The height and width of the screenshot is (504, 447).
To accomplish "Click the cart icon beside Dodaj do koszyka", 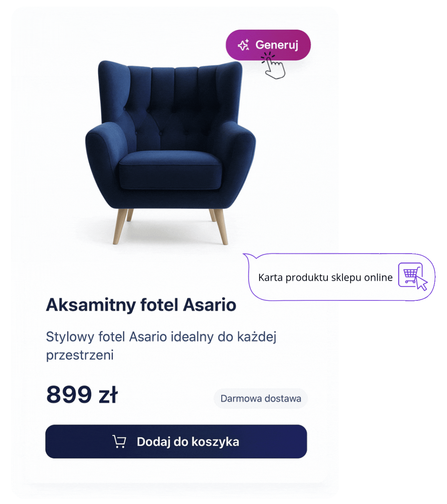I will (x=119, y=442).
